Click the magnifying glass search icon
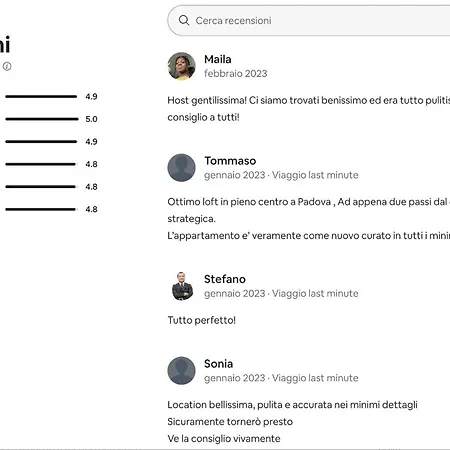This screenshot has height=450, width=450. click(184, 20)
